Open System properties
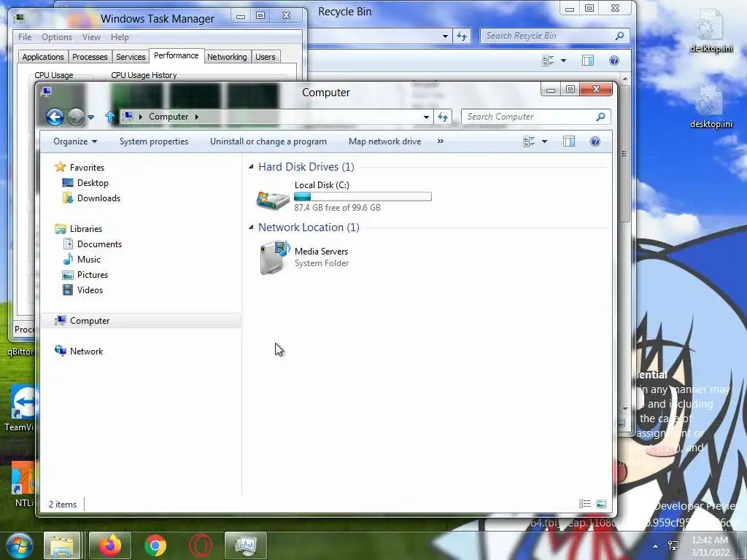 coord(154,141)
